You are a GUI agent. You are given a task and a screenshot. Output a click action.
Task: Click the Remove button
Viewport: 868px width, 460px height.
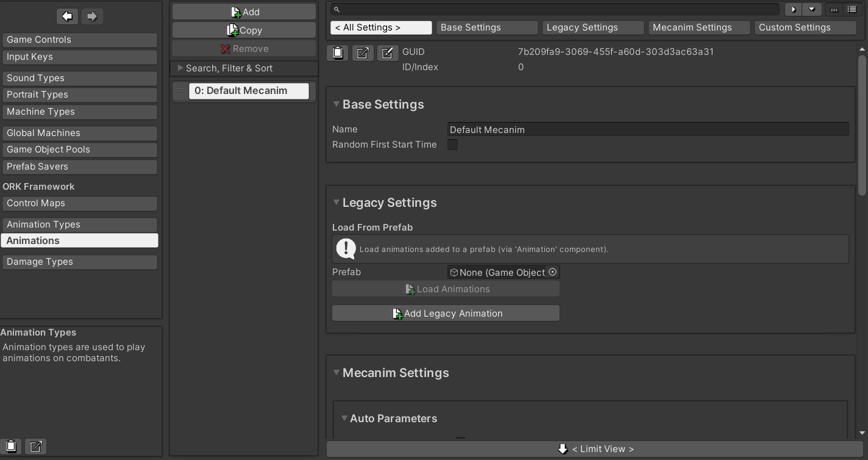click(244, 48)
